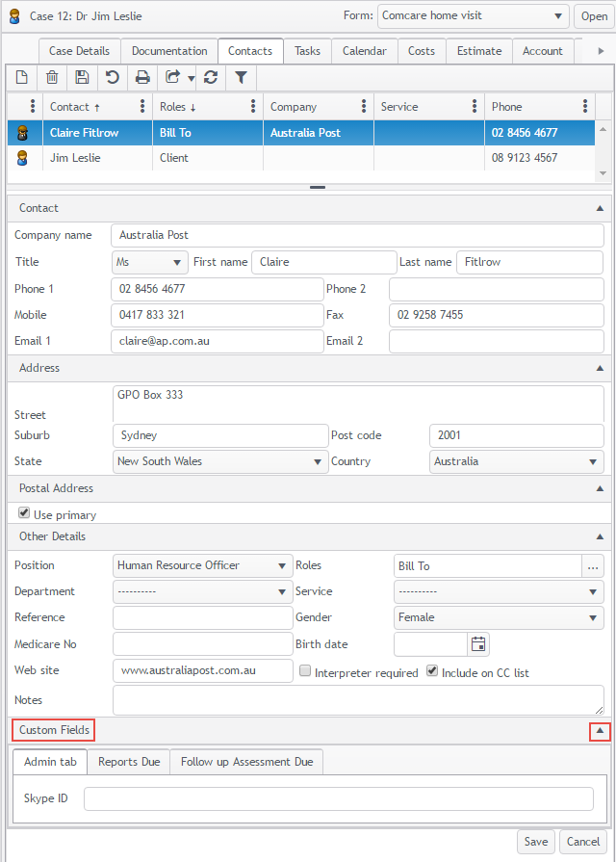
Task: Click the New contact page icon
Action: coord(21,78)
